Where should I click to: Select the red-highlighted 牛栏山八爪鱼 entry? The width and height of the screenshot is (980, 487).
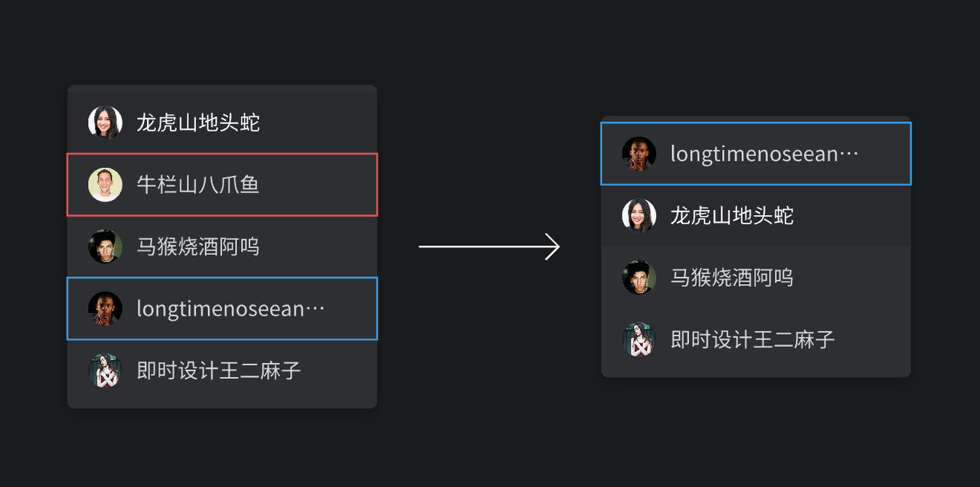pyautogui.click(x=222, y=184)
